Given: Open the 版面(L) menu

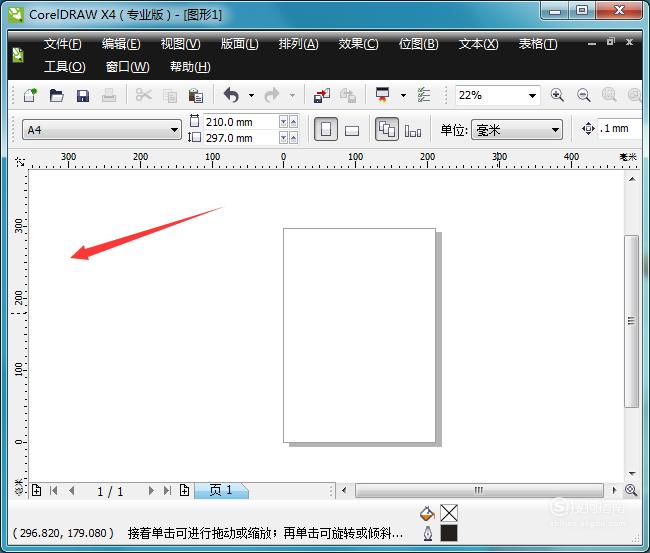Looking at the screenshot, I should tap(240, 44).
